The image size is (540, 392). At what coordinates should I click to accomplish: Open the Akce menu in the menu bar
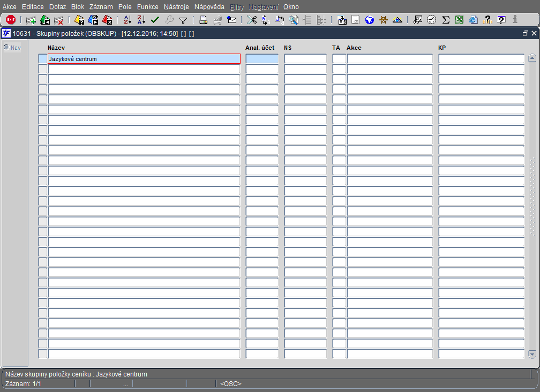click(x=10, y=7)
